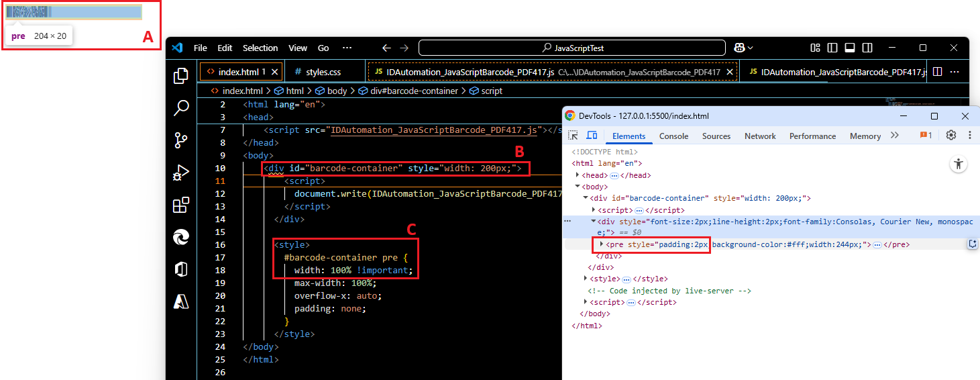Viewport: 980px width, 380px height.
Task: Expand the head node in DevTools
Action: coord(578,175)
